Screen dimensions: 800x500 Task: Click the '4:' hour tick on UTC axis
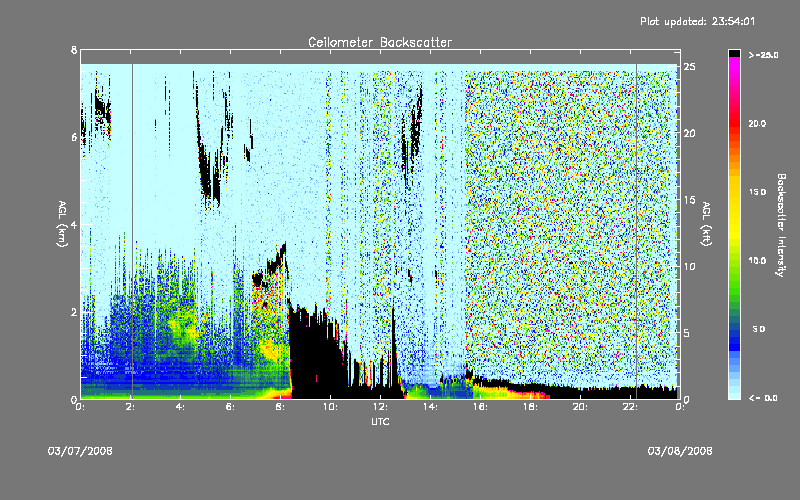181,407
